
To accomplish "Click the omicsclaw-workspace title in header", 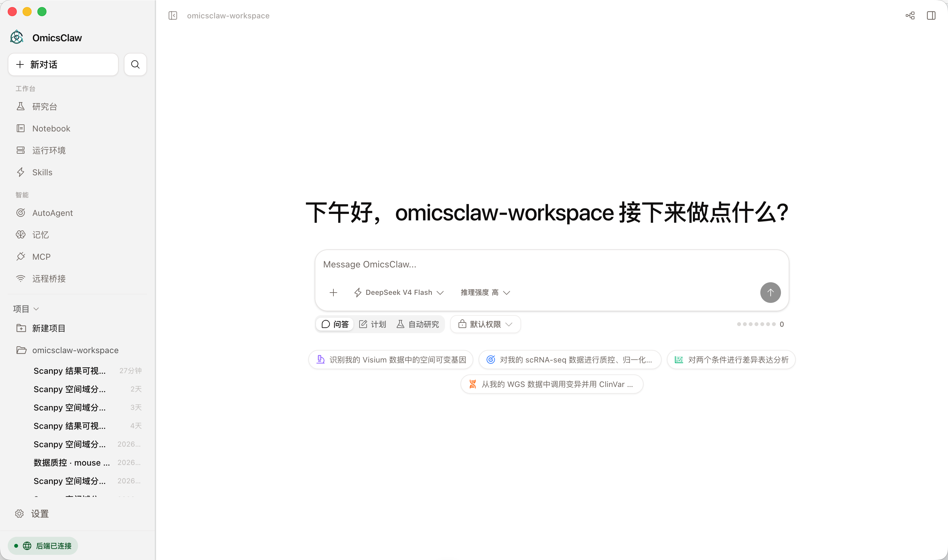I will (x=228, y=16).
